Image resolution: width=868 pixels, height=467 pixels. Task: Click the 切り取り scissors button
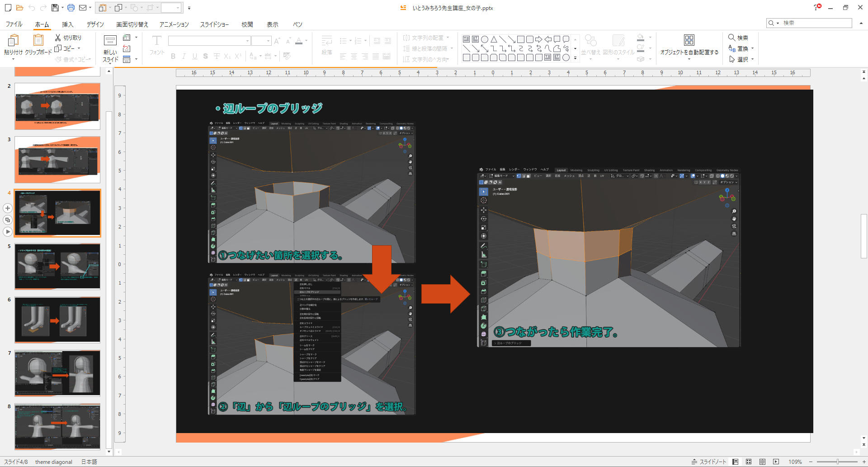pos(68,38)
